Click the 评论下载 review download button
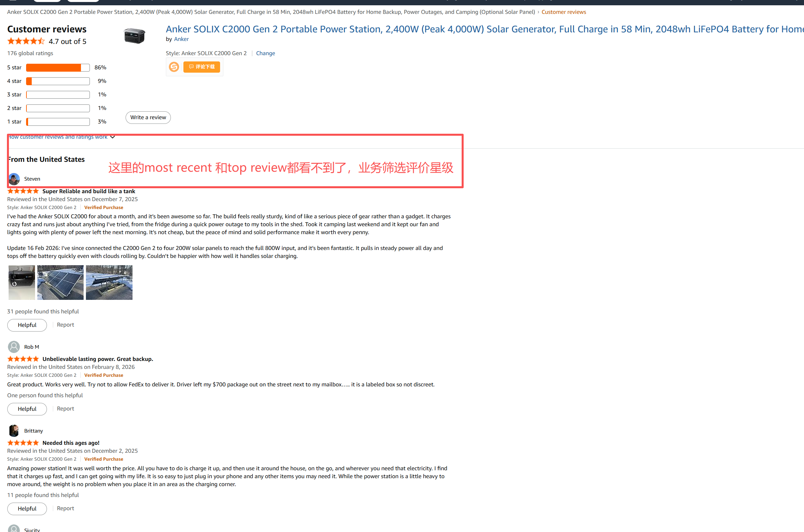804x532 pixels. click(202, 67)
